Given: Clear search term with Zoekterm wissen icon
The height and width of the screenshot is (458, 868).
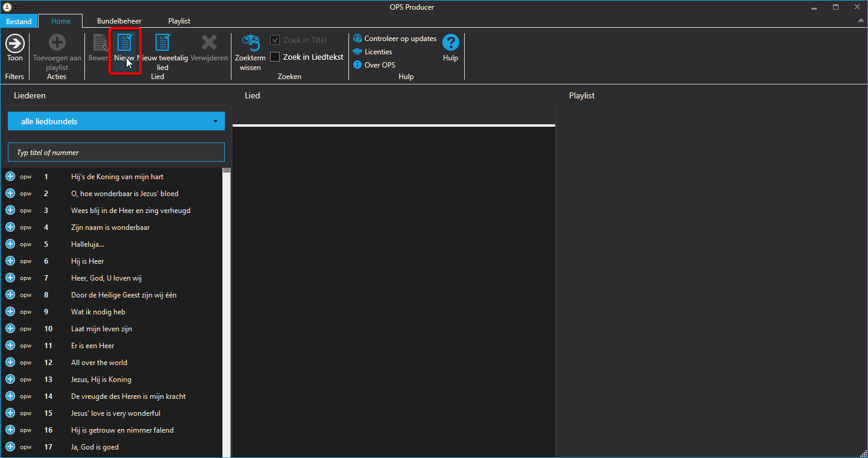Looking at the screenshot, I should point(250,43).
